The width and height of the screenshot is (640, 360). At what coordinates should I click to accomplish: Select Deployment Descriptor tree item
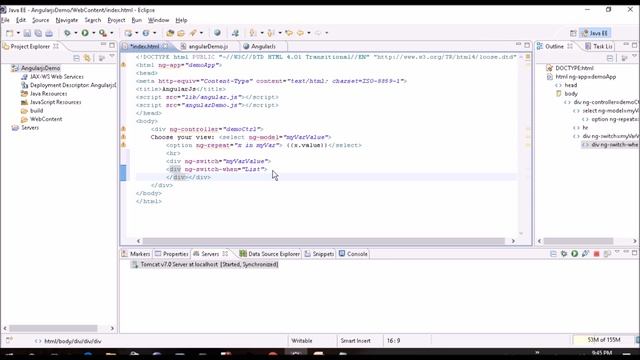click(73, 85)
